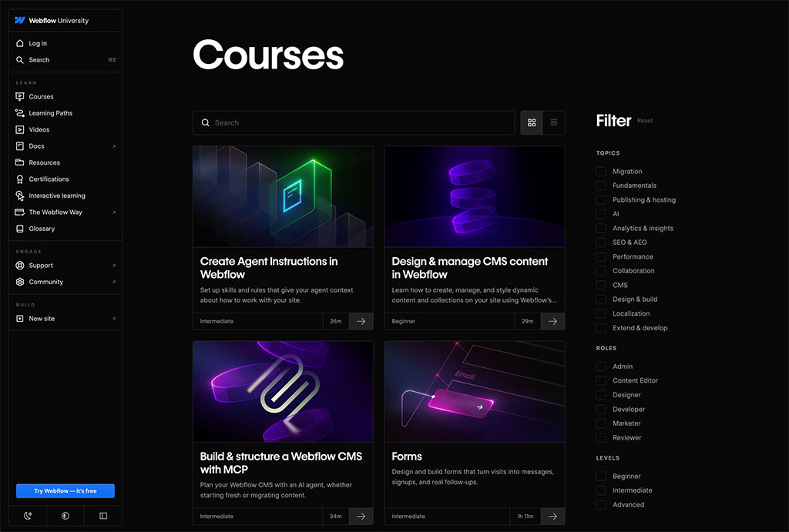Check the Admin role filter
The height and width of the screenshot is (532, 789).
pos(601,366)
